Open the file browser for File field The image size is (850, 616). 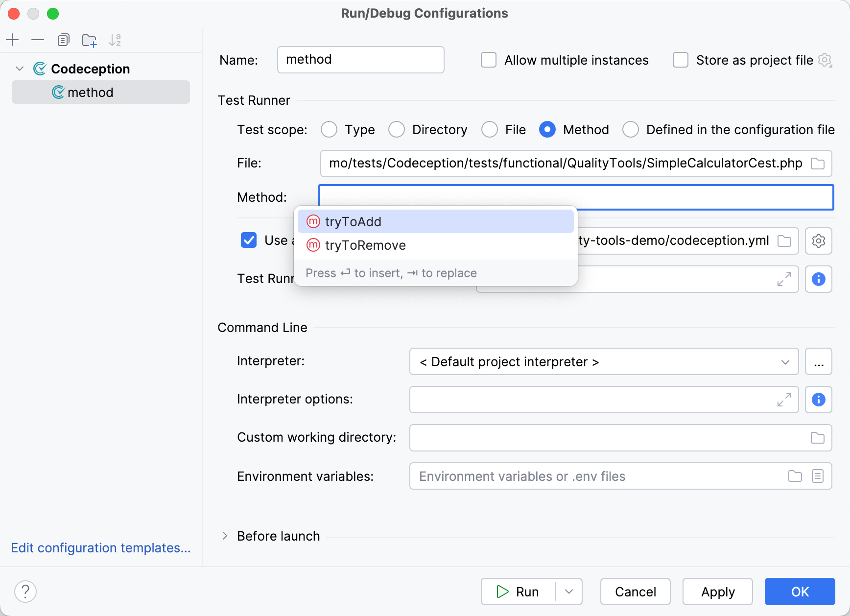[x=817, y=164]
